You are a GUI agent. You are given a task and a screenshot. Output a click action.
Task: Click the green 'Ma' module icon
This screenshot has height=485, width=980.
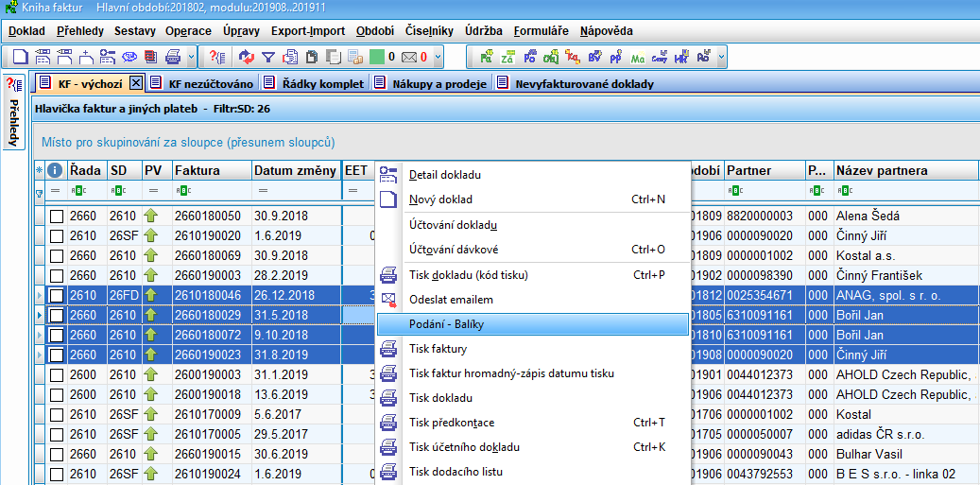tap(638, 57)
